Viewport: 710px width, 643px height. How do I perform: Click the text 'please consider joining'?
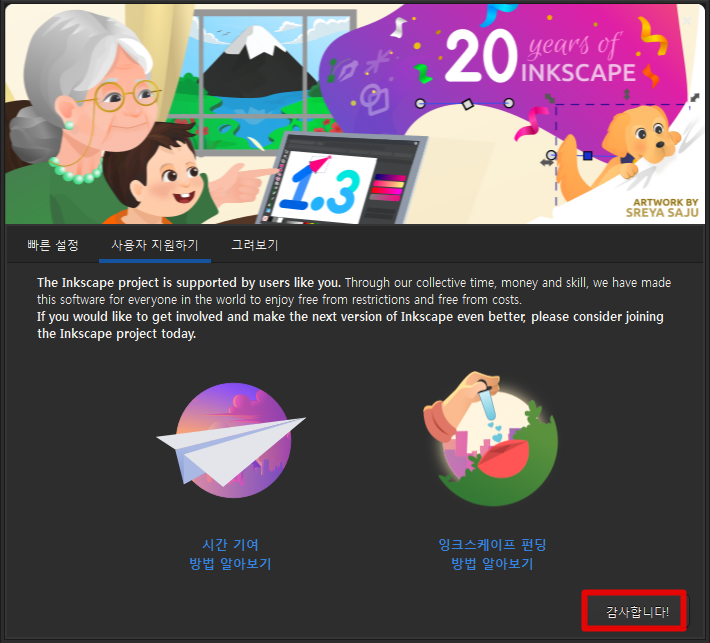(597, 317)
